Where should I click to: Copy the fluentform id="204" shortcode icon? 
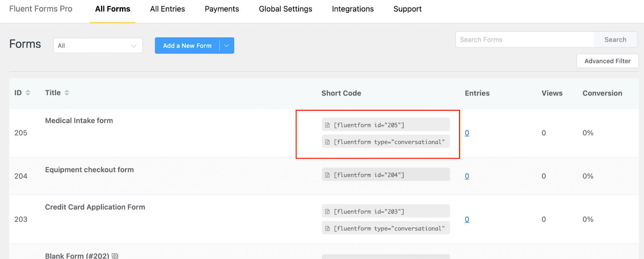(327, 175)
